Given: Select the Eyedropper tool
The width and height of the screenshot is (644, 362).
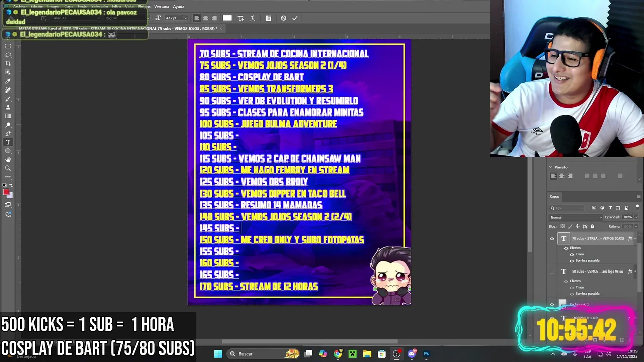Looking at the screenshot, I should [x=8, y=81].
